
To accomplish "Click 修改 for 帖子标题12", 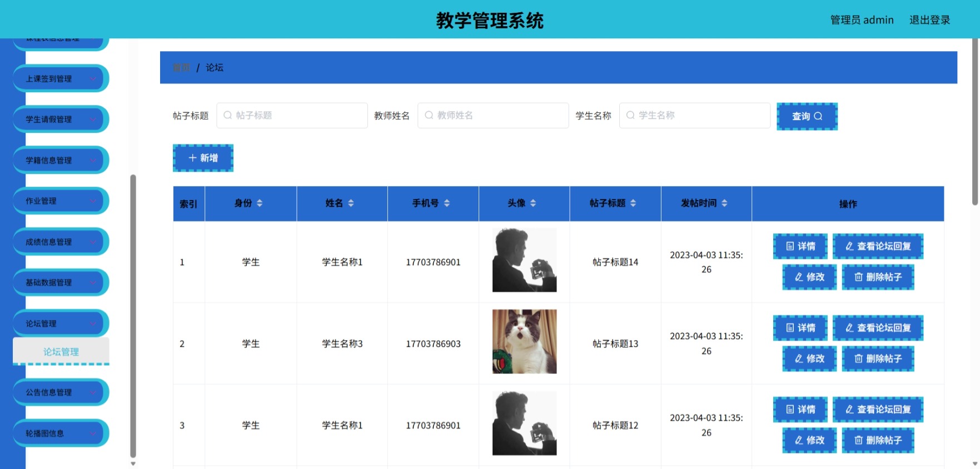I will pos(809,440).
